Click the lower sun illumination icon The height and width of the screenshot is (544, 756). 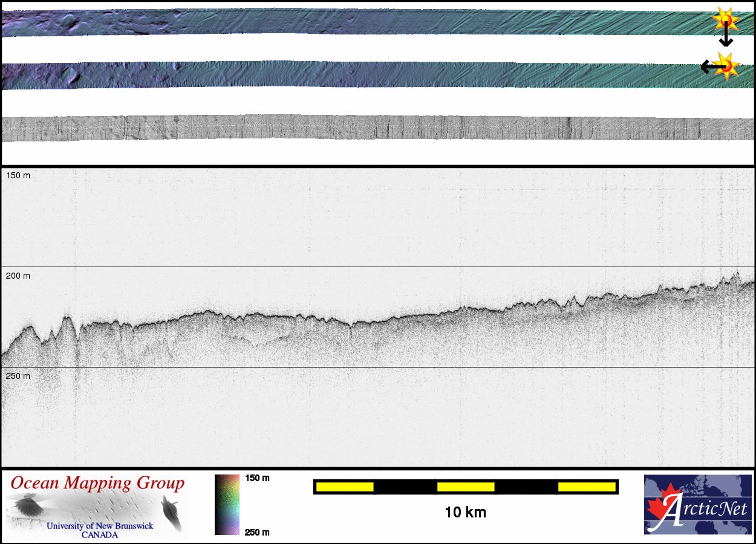coord(726,66)
